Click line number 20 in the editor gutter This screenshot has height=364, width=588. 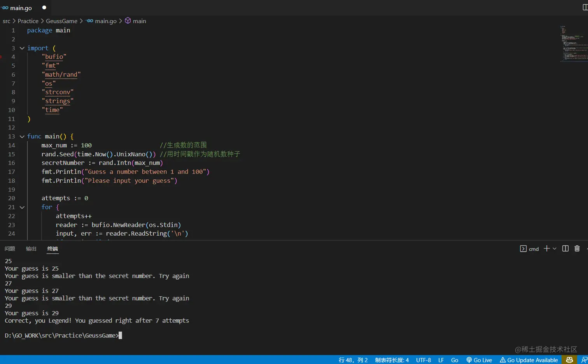[x=12, y=198]
